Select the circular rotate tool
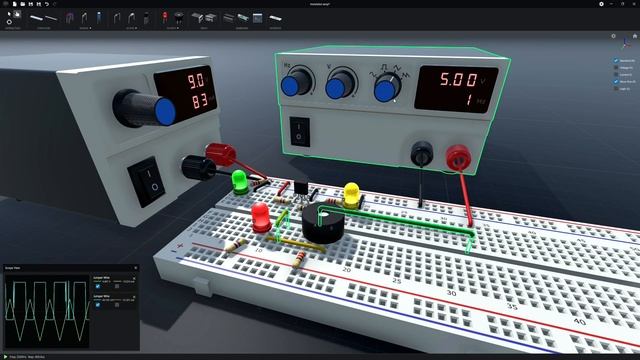The height and width of the screenshot is (360, 640). pos(9,22)
